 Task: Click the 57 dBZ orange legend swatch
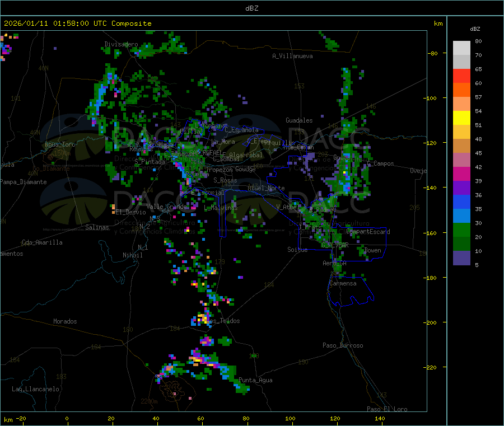(x=461, y=90)
